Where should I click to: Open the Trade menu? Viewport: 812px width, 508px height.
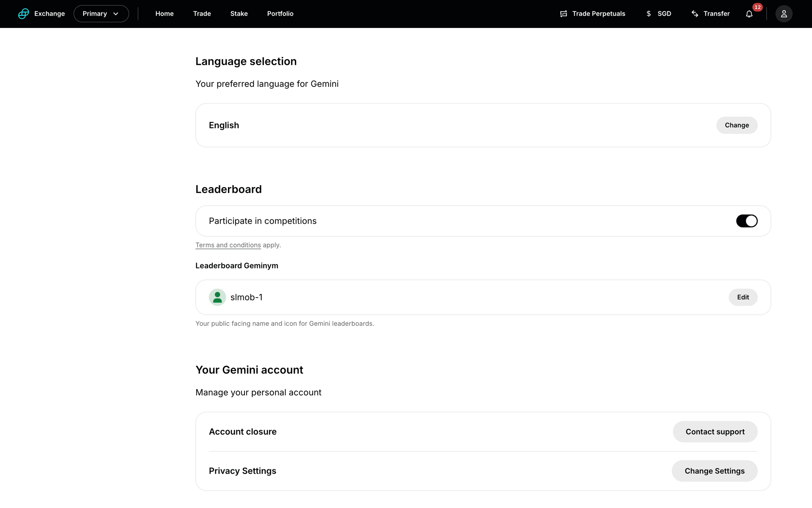coord(202,14)
